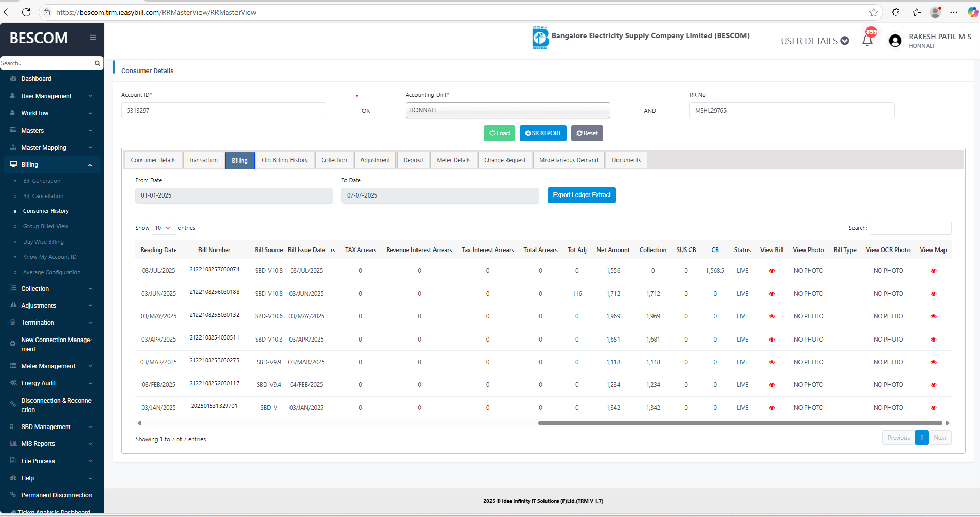Open the Deposit tab

413,160
